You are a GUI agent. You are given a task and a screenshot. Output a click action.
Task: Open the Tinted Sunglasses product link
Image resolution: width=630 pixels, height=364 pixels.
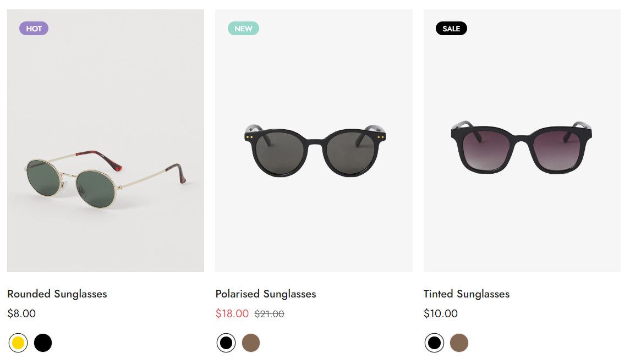pyautogui.click(x=467, y=294)
